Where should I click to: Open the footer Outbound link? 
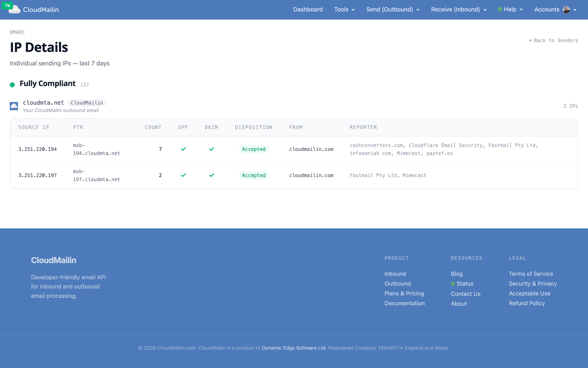click(398, 284)
